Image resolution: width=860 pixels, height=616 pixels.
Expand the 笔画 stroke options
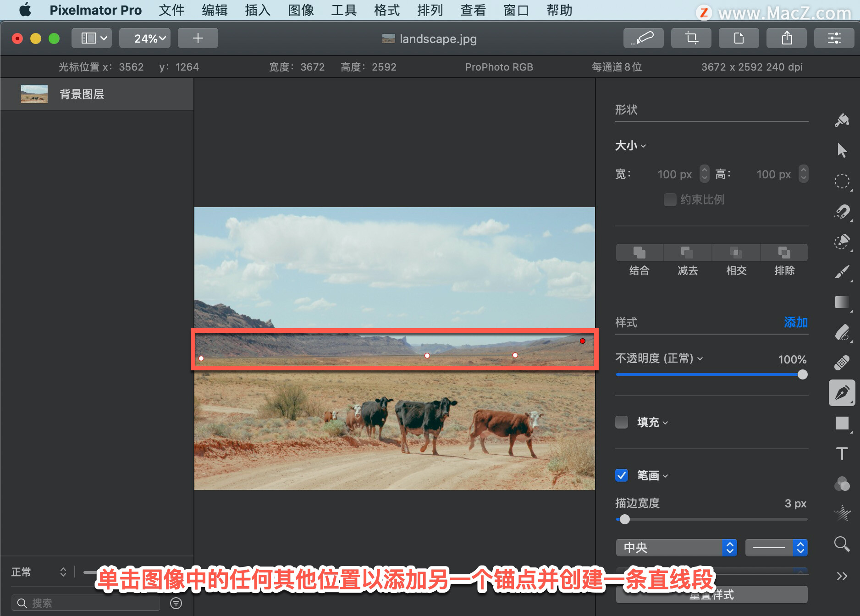652,475
